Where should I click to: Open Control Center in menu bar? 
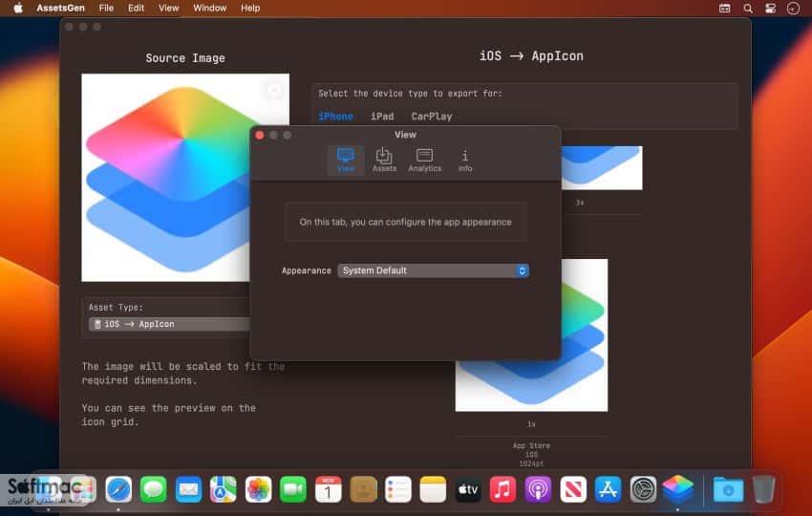[x=771, y=9]
